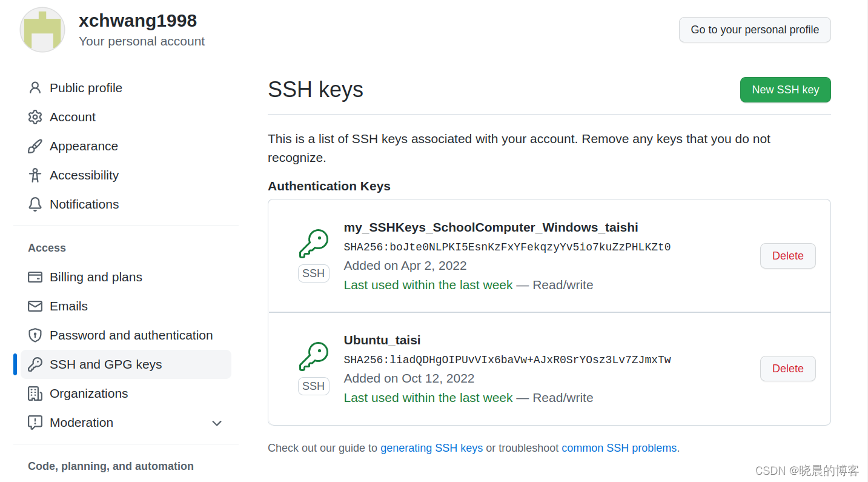
Task: Open the SSH and GPG keys menu item
Action: point(126,364)
